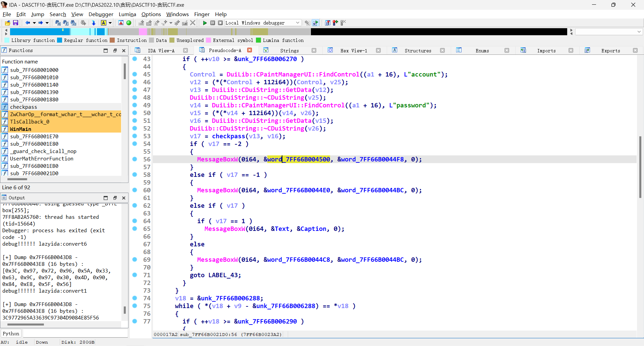
Task: Click the Function name column header
Action: pos(61,61)
